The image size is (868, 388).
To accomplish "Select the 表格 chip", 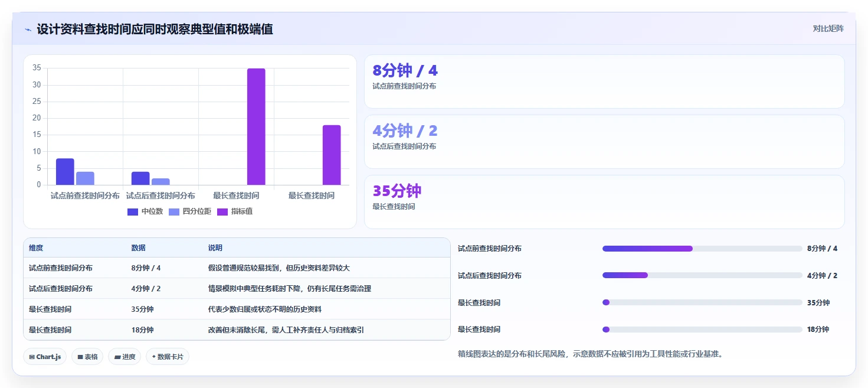I will coord(87,357).
